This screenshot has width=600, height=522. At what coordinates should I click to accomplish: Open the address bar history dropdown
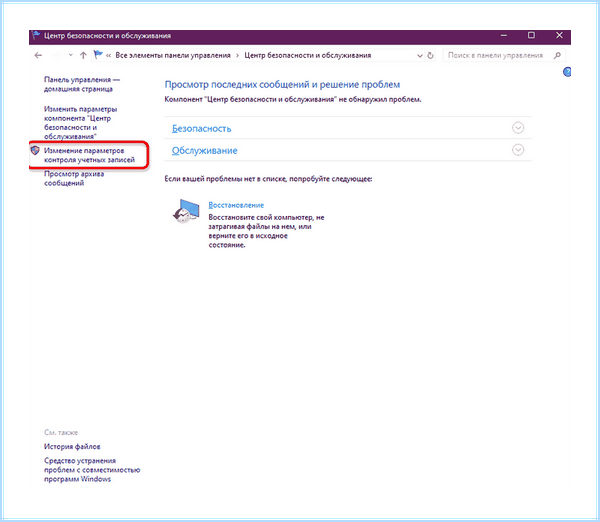coord(419,56)
